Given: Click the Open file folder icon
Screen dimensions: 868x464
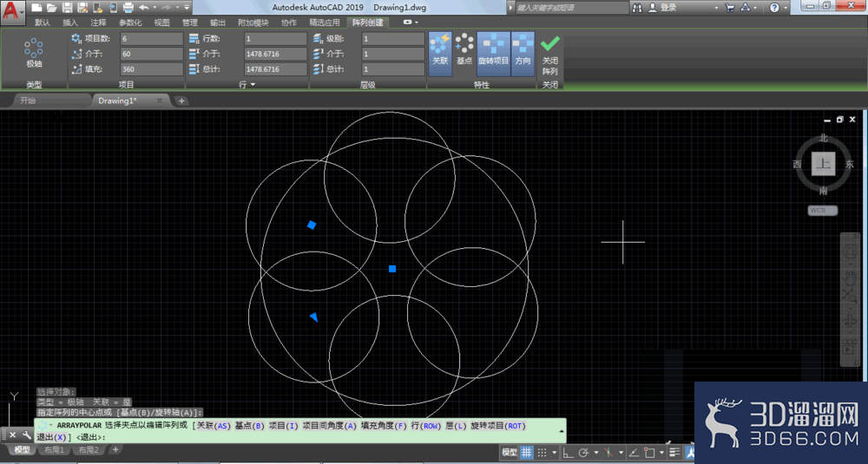Looking at the screenshot, I should click(x=51, y=8).
